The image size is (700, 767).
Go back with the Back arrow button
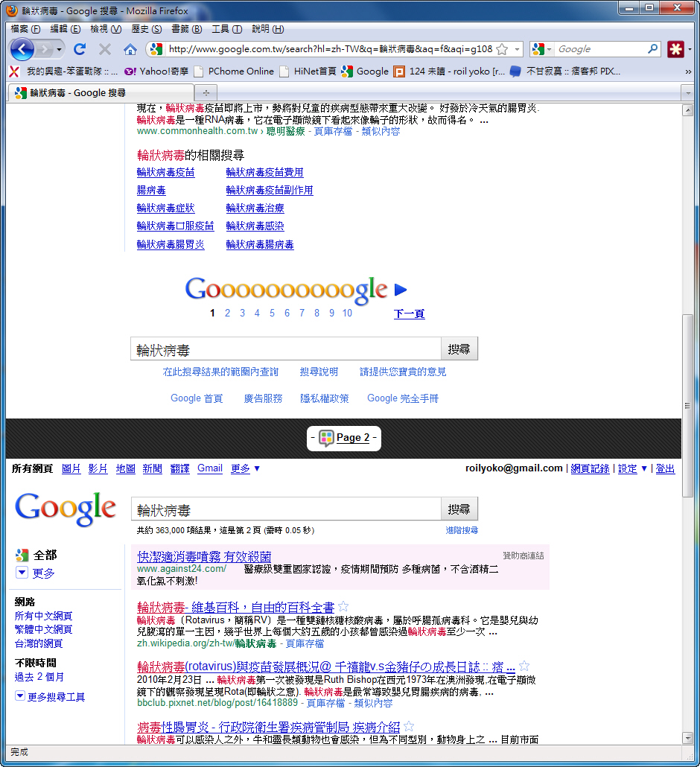click(22, 49)
